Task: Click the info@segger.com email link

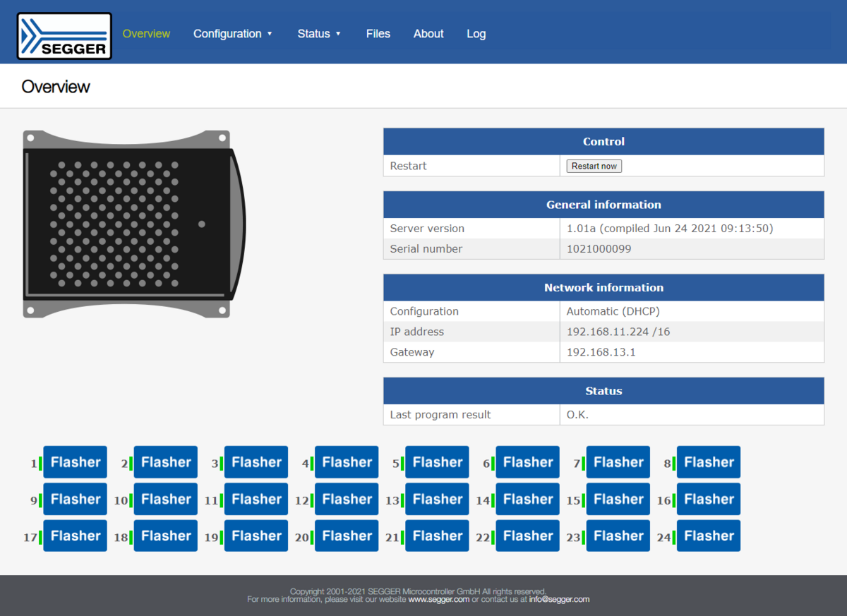Action: point(559,599)
